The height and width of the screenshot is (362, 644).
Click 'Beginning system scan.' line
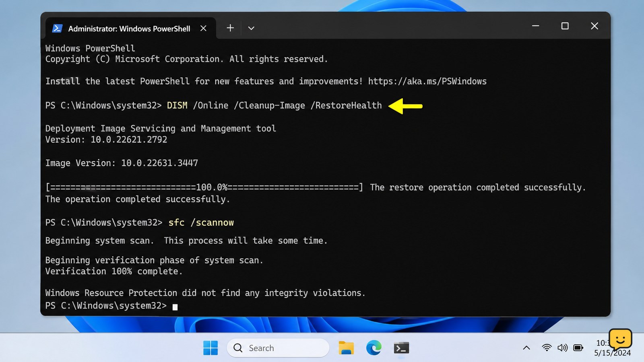[x=186, y=241]
